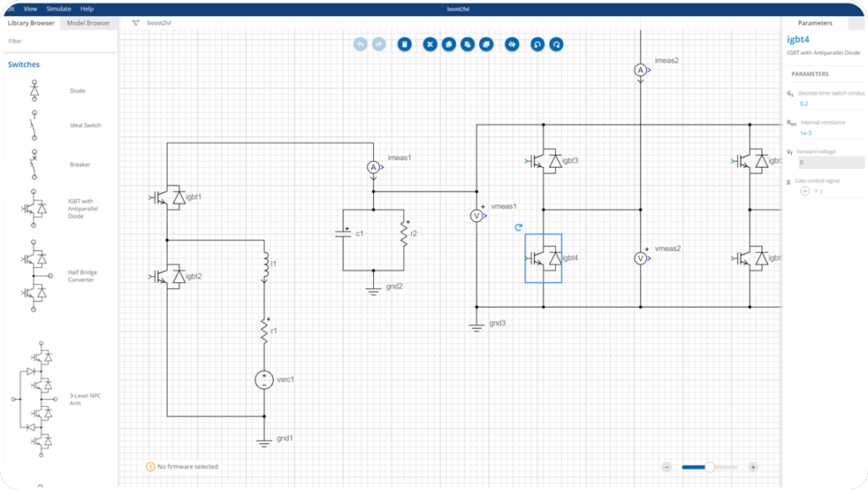Switch to the Library Browser tab
Viewport: 868px width, 490px height.
pos(31,23)
